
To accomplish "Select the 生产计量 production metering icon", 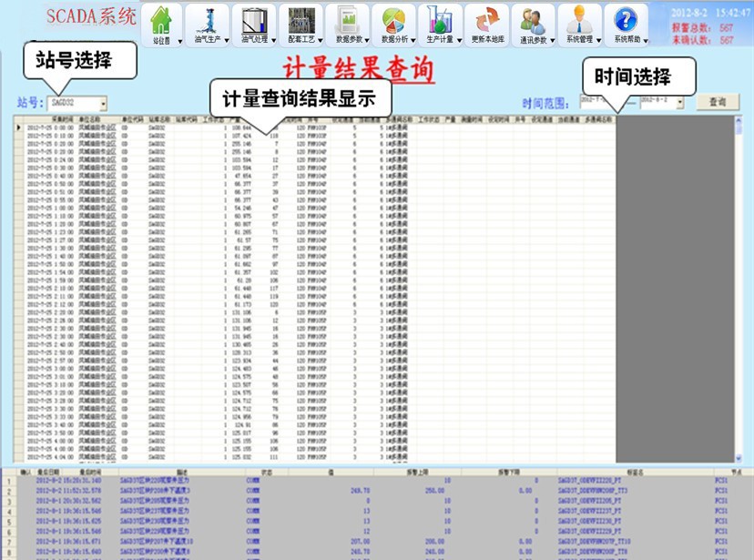I will (x=440, y=22).
